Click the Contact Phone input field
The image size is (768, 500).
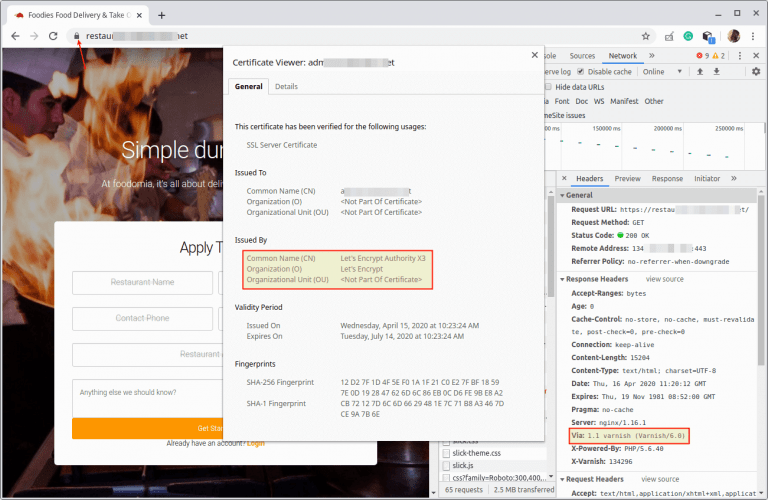[143, 318]
